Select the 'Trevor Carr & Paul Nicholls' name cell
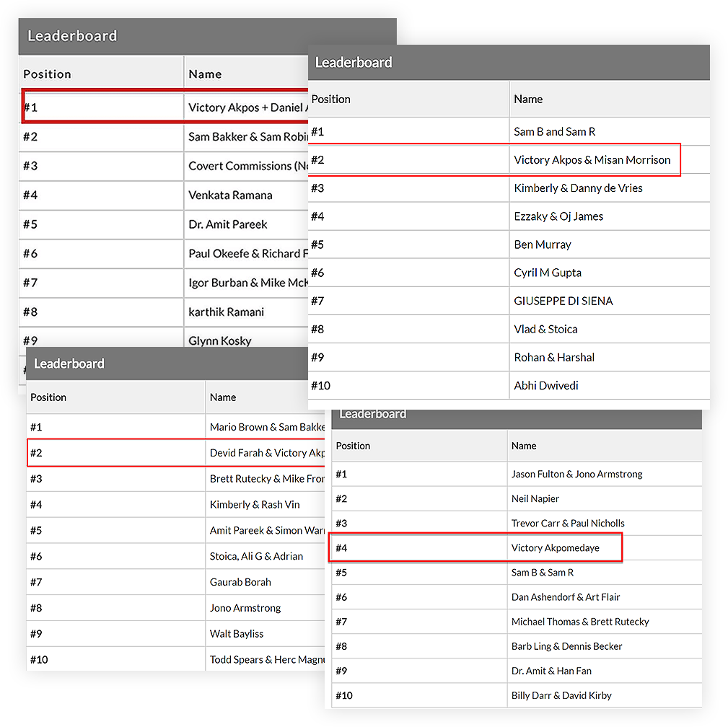The image size is (728, 727). pos(605,523)
